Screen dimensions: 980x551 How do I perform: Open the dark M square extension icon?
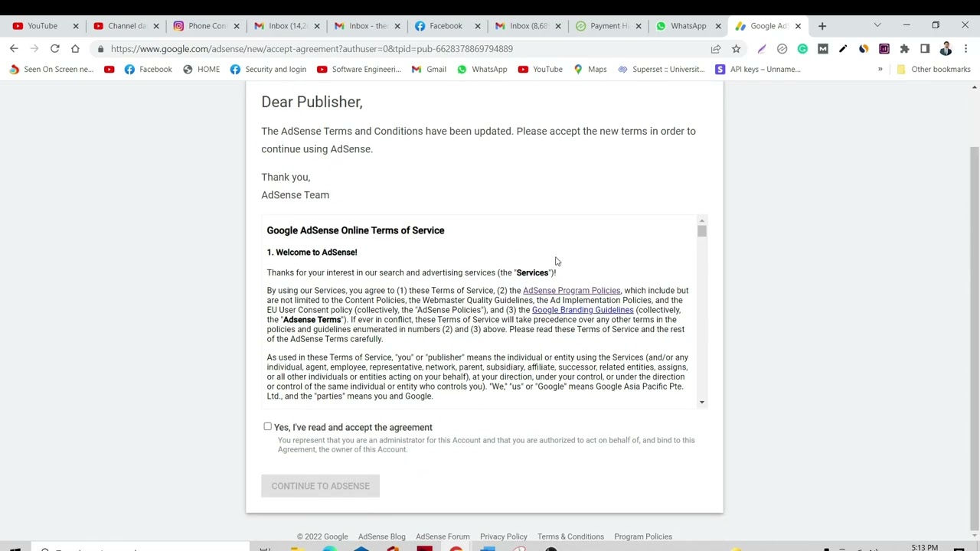pos(823,49)
